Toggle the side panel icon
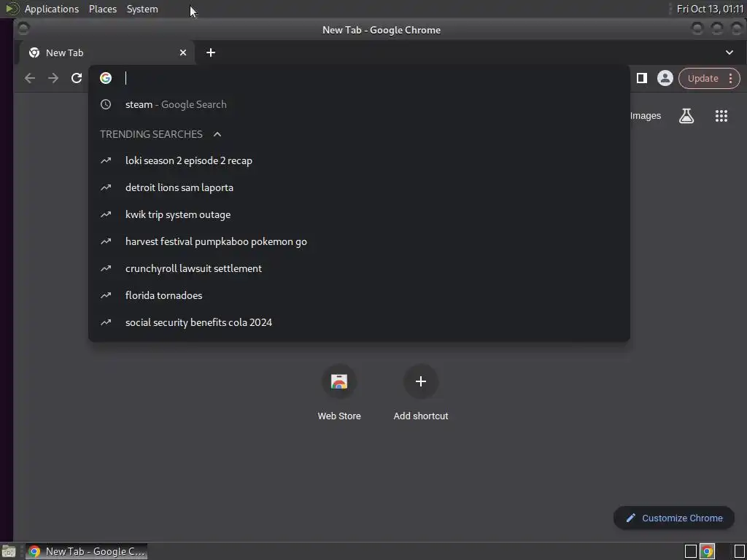747x560 pixels. click(x=642, y=78)
